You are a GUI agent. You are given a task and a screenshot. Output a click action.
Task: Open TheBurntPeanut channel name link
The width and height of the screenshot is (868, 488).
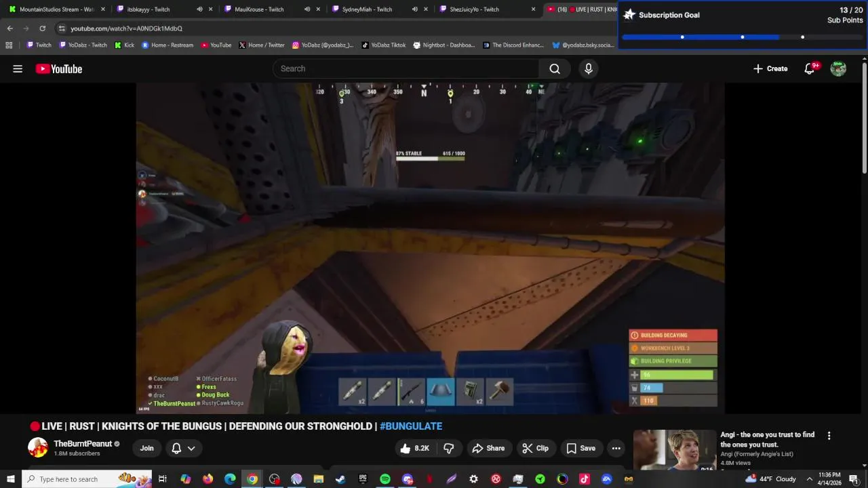pyautogui.click(x=83, y=444)
